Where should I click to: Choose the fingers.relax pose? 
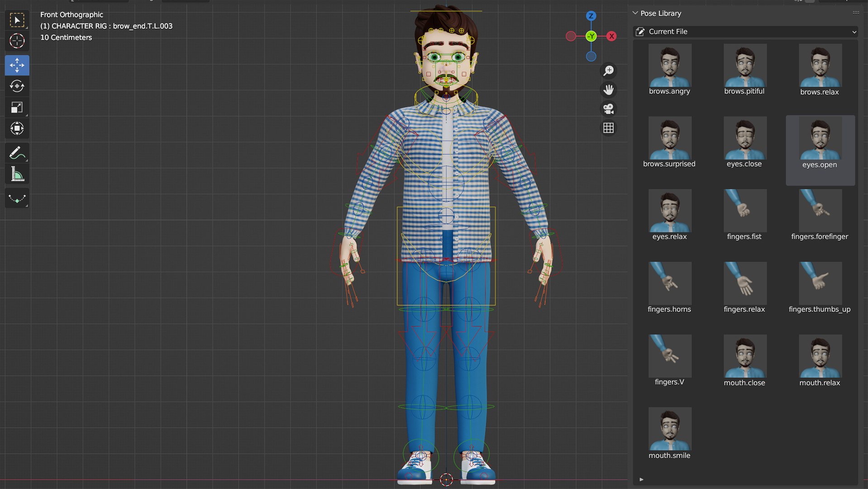coord(745,288)
